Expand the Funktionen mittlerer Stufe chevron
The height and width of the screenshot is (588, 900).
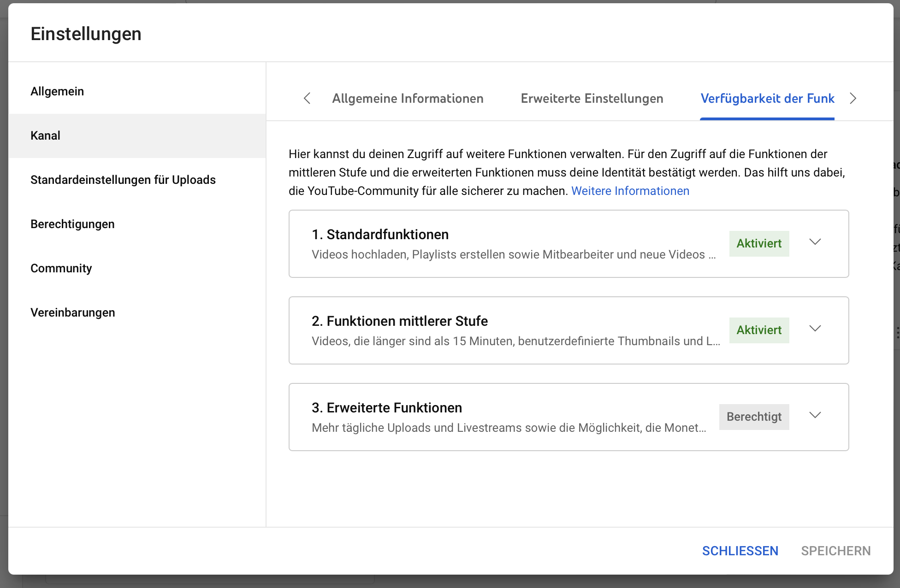(815, 329)
